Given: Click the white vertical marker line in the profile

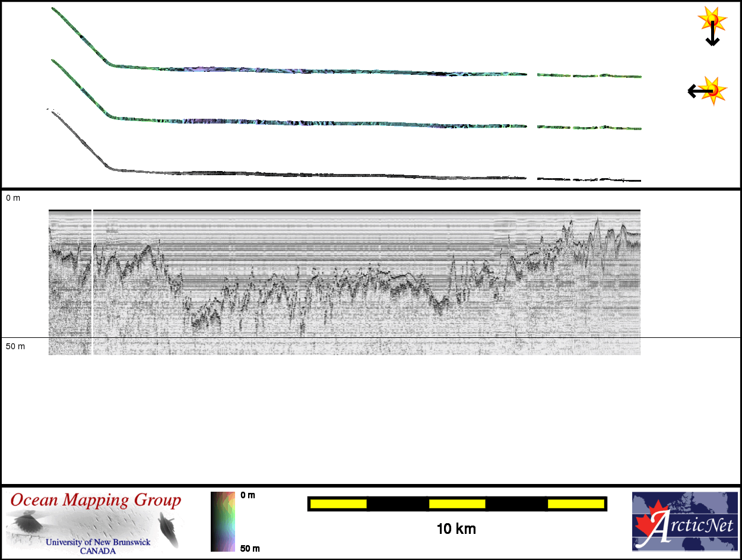Looking at the screenshot, I should pyautogui.click(x=92, y=282).
